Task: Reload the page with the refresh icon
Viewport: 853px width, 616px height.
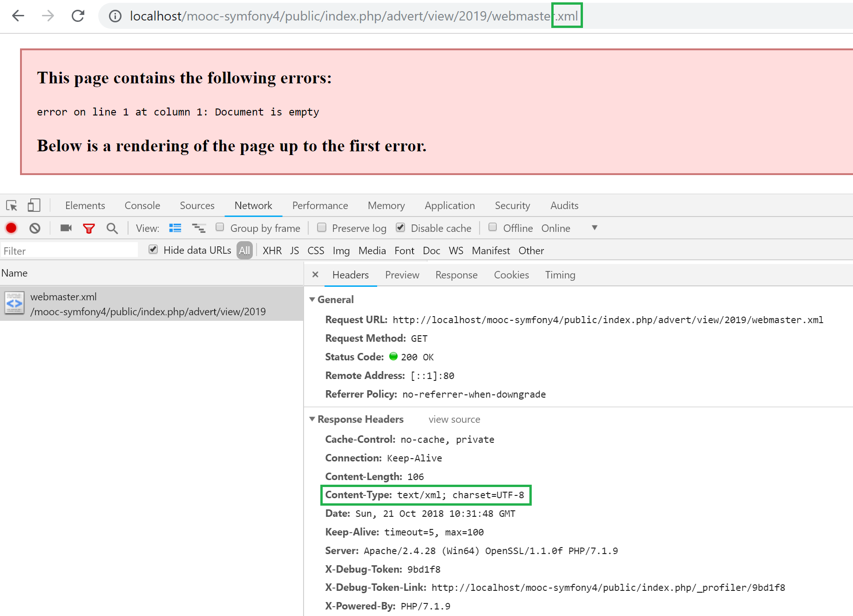Action: click(78, 16)
